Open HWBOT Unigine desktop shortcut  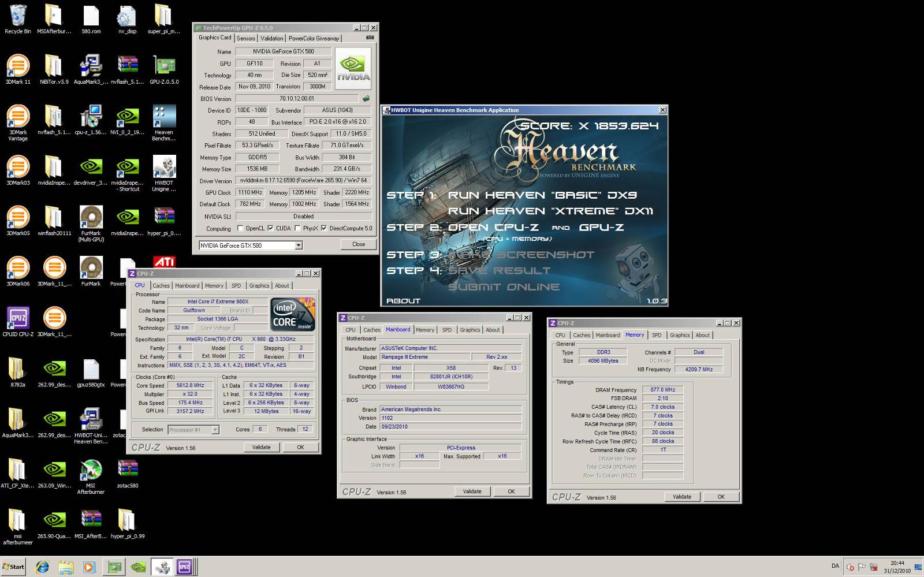(164, 173)
